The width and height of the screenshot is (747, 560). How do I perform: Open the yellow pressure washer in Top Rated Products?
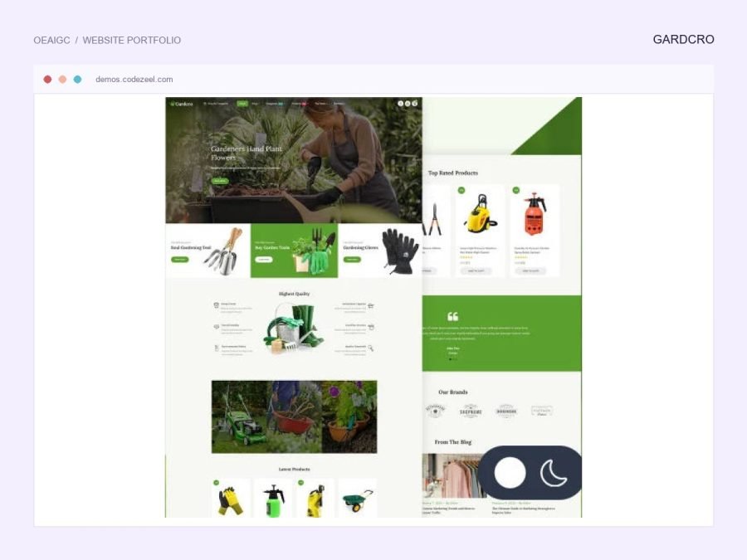coord(481,214)
